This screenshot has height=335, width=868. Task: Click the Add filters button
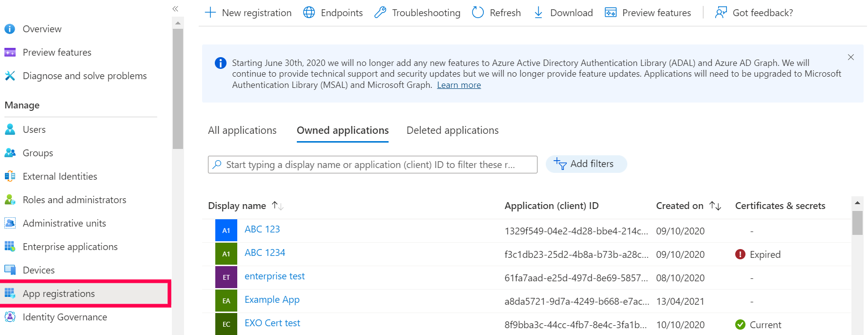coord(586,164)
